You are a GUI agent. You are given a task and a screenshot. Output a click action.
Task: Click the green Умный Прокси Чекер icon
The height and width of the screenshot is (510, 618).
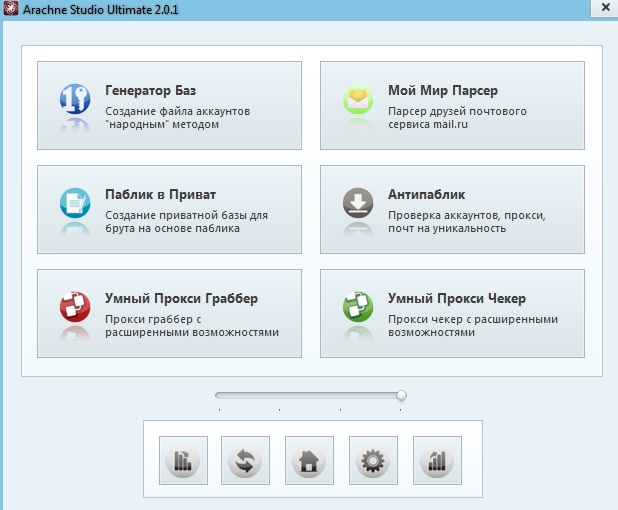(359, 306)
